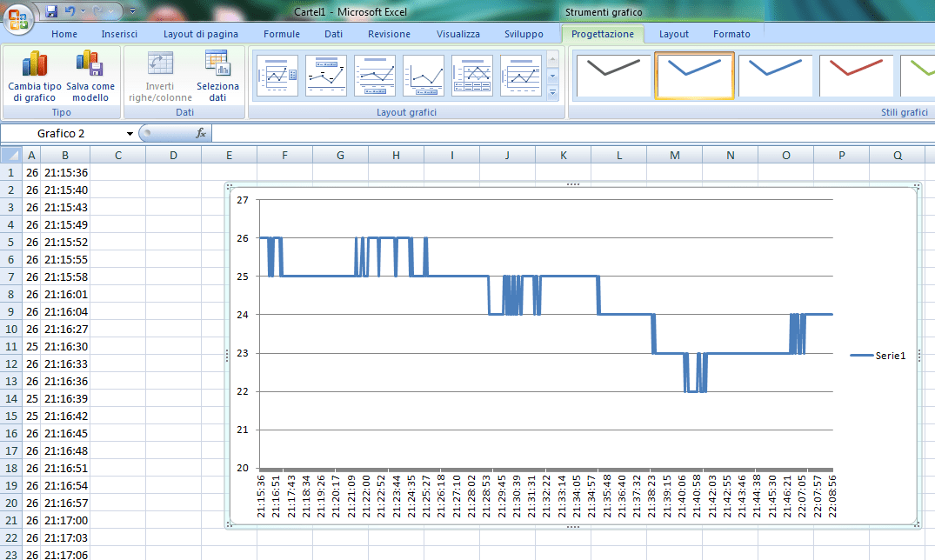Open Seleziona dati dialog
The image size is (935, 560).
(217, 77)
